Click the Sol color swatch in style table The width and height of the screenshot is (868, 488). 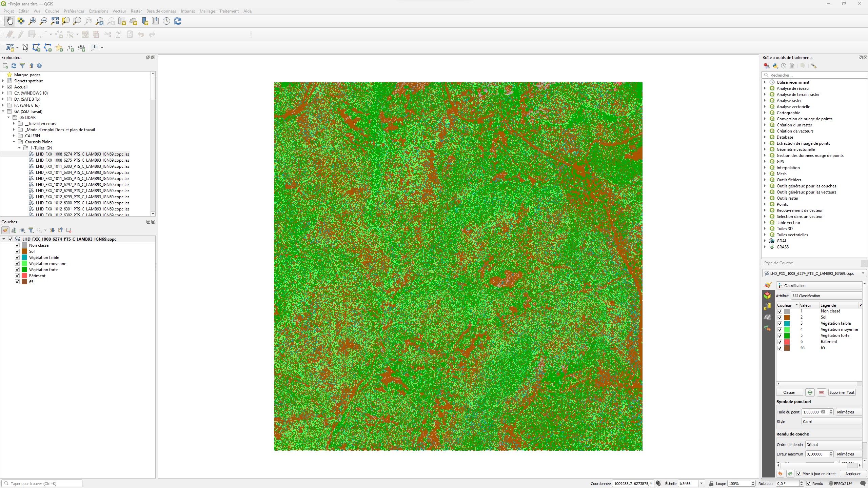[787, 317]
